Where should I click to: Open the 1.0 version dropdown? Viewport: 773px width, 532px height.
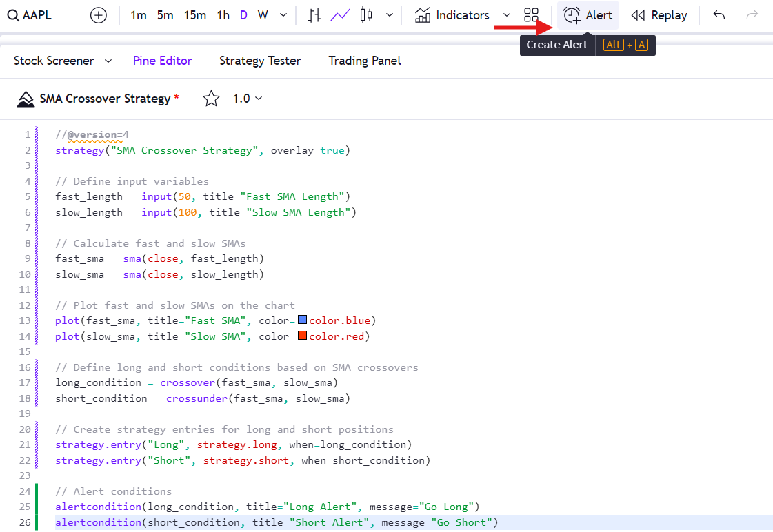[x=248, y=99]
